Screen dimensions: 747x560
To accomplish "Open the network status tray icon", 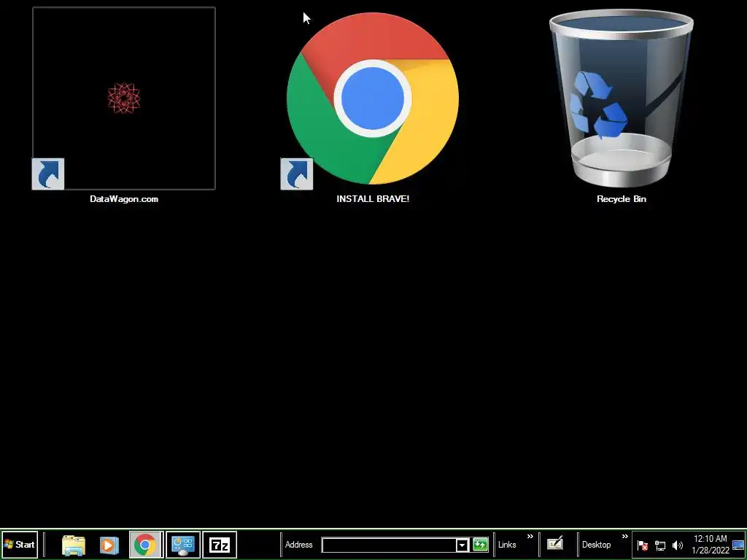I will 659,545.
